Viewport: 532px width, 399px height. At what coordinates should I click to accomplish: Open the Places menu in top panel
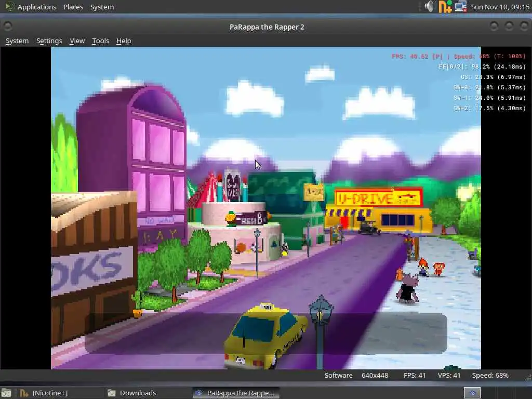click(x=73, y=7)
